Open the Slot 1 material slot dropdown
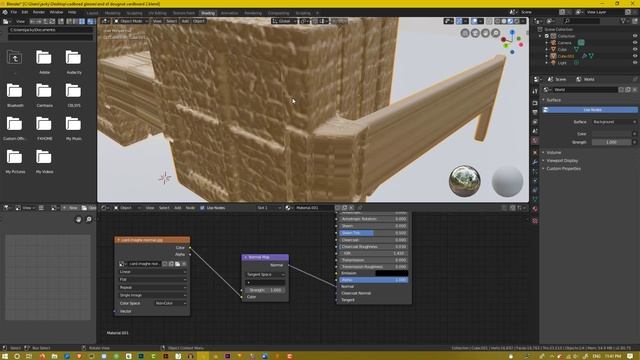This screenshot has width=640, height=360. coord(269,208)
